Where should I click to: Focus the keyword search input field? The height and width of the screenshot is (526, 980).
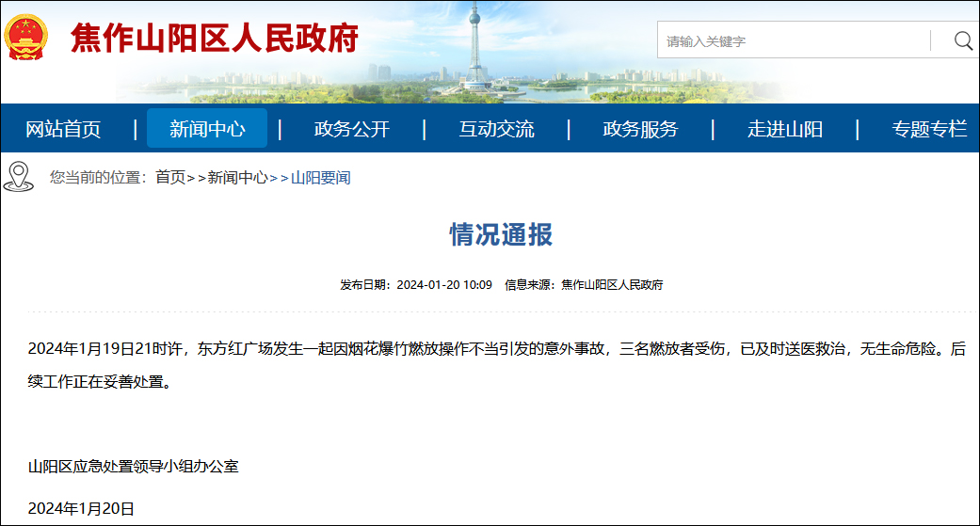(x=795, y=40)
